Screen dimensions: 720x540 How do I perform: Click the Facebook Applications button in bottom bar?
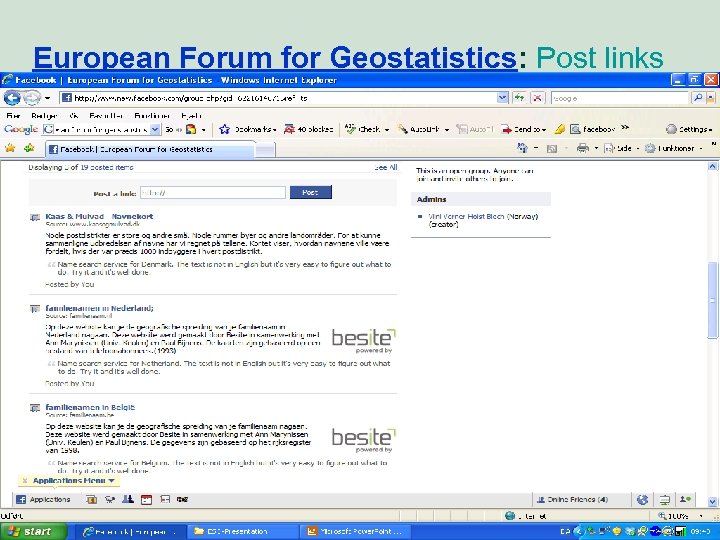[x=43, y=499]
